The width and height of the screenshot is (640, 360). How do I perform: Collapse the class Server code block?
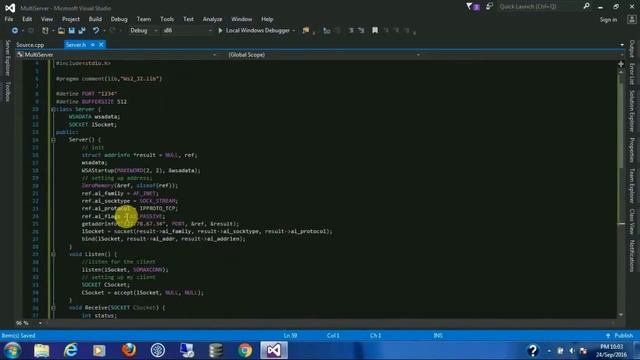53,109
